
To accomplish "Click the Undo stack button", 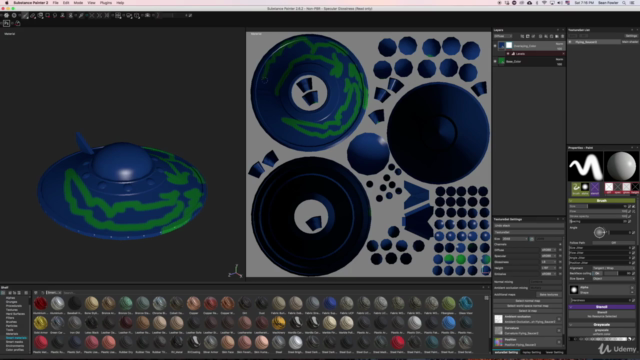I will point(529,226).
